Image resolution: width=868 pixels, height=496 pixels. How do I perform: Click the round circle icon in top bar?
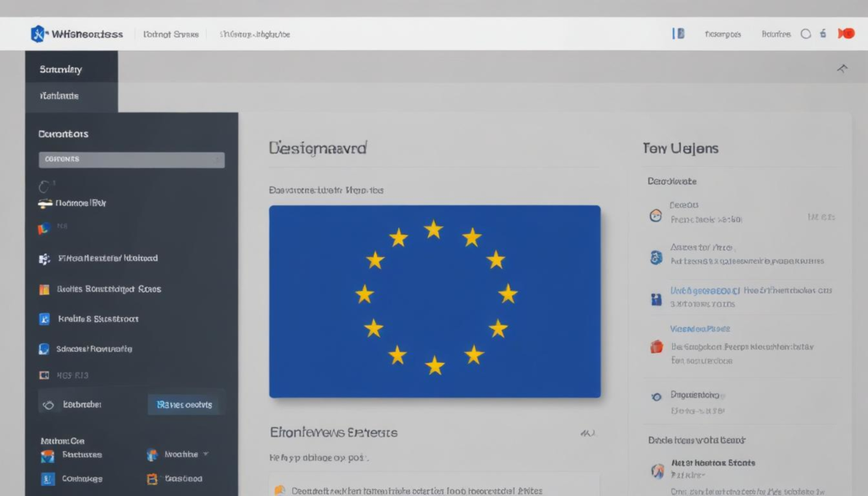[x=806, y=34]
